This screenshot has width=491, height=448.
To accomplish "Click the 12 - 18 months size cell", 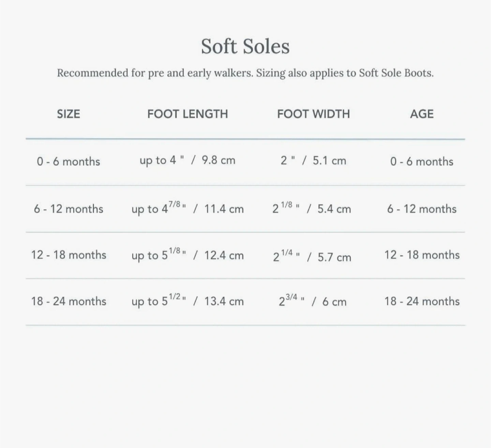I will (69, 255).
